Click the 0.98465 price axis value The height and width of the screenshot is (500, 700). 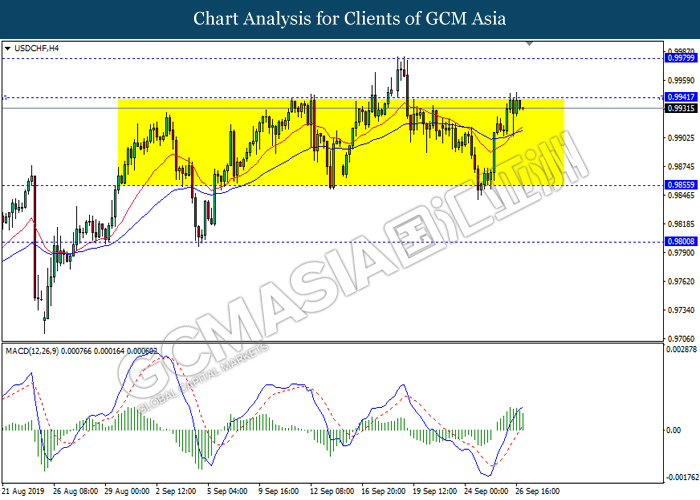point(681,195)
